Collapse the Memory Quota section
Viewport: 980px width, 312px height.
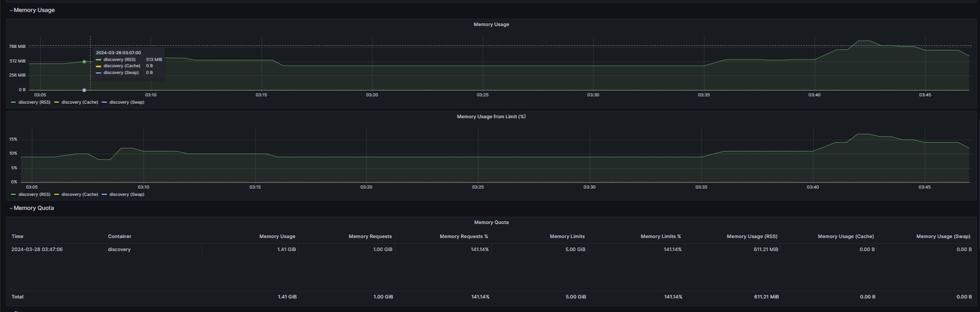click(x=32, y=208)
